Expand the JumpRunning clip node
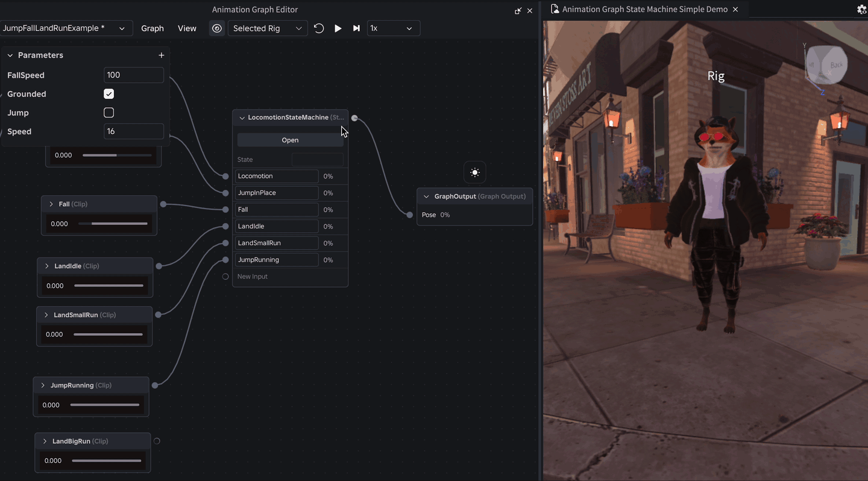This screenshot has height=481, width=868. click(43, 385)
